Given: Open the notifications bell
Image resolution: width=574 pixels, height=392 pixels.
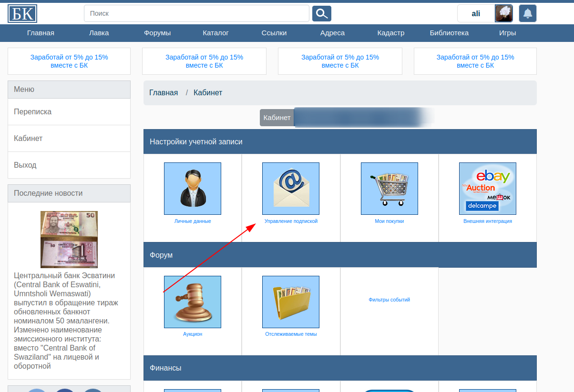Looking at the screenshot, I should (x=527, y=13).
